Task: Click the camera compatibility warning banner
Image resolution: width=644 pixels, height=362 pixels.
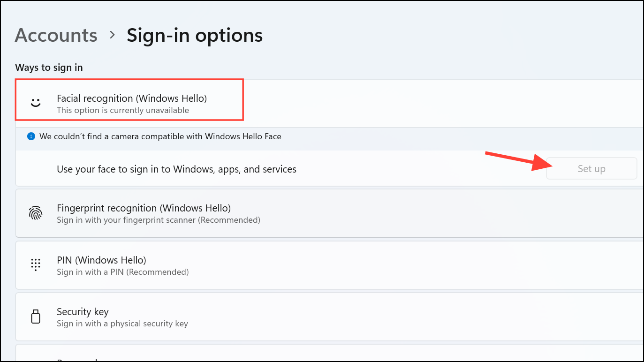Action: [188, 136]
